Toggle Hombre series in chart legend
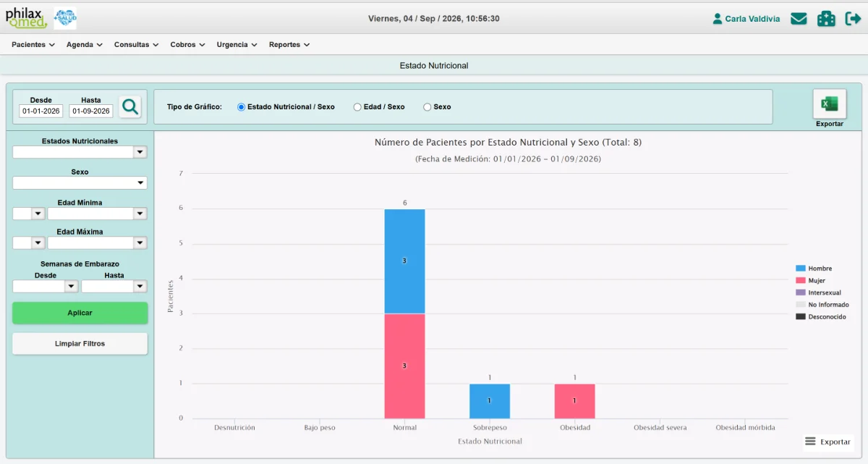The width and height of the screenshot is (868, 464). [814, 269]
